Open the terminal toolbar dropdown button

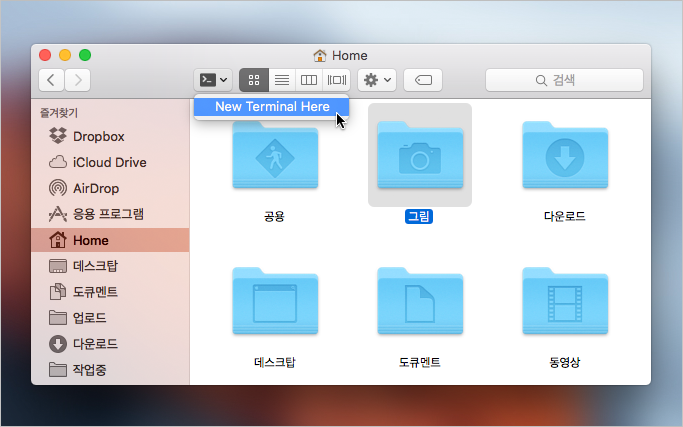213,80
